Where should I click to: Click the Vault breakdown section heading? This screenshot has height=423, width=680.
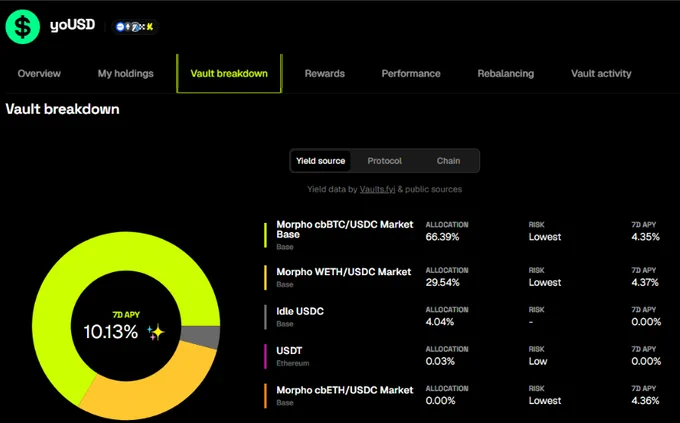coord(62,109)
